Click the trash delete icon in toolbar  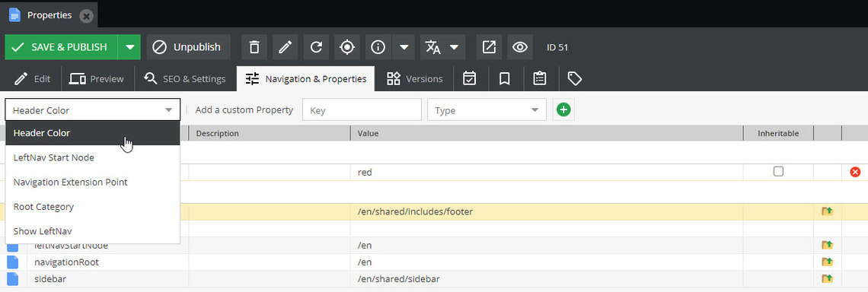(x=254, y=47)
